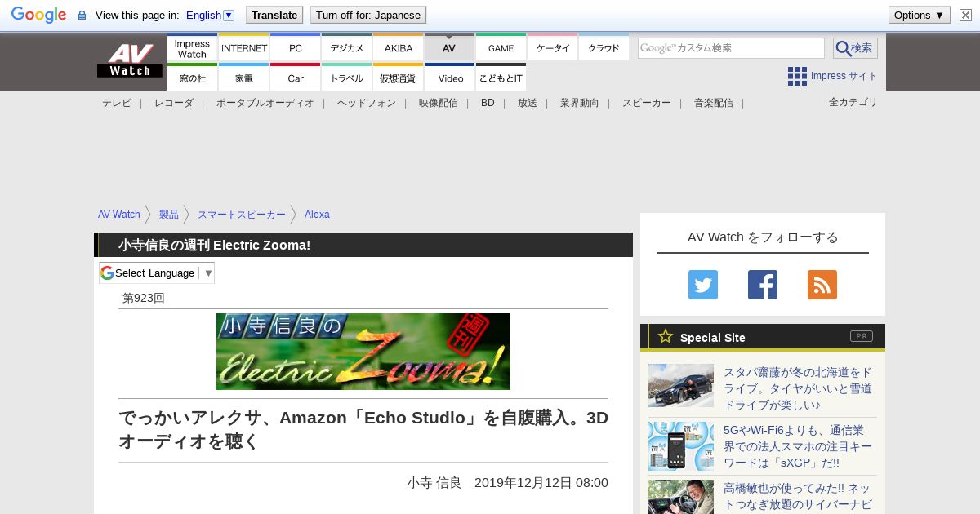Open the こどもとIT tab
980x514 pixels.
[x=501, y=78]
